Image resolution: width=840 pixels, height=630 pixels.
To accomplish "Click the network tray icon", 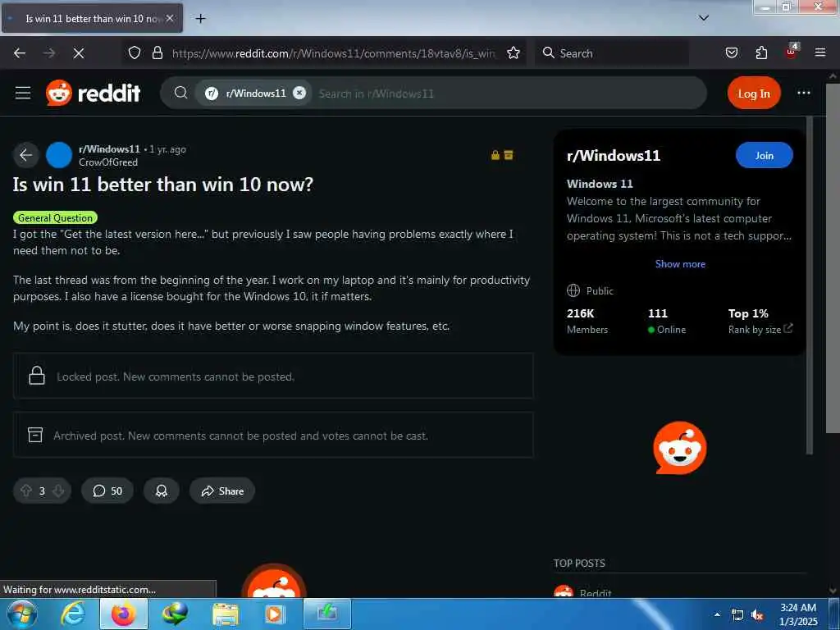I will 737,615.
